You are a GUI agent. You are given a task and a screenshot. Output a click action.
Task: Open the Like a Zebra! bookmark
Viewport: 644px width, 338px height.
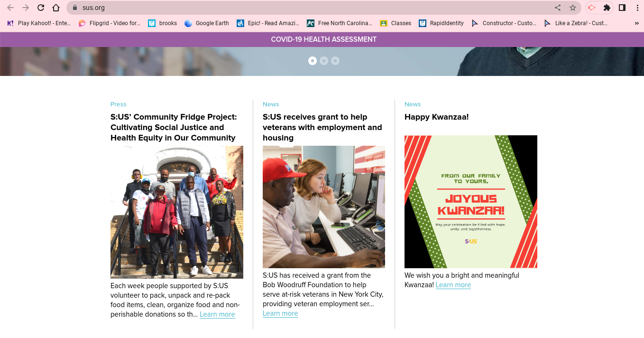(x=576, y=23)
